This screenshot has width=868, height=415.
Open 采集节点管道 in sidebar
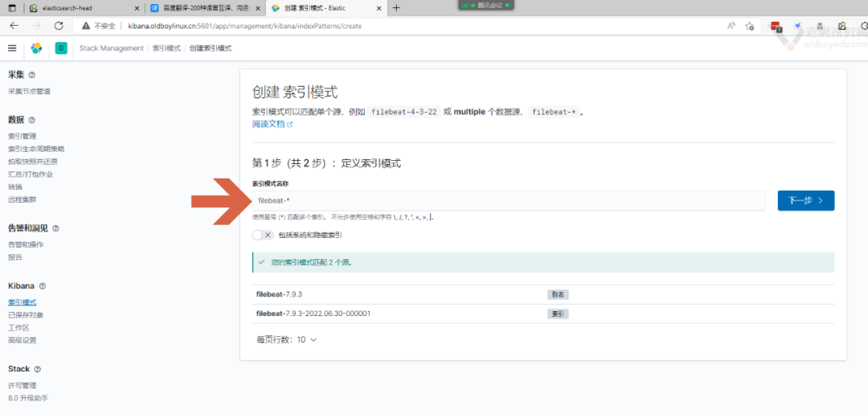[x=30, y=92]
